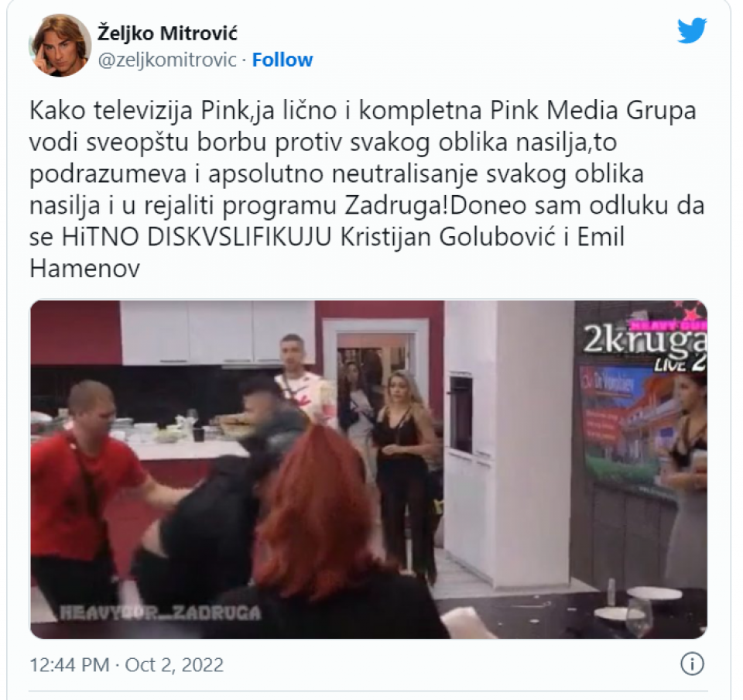Visit the @zeljkomitrovic handle link
This screenshot has width=743, height=700.
[167, 60]
